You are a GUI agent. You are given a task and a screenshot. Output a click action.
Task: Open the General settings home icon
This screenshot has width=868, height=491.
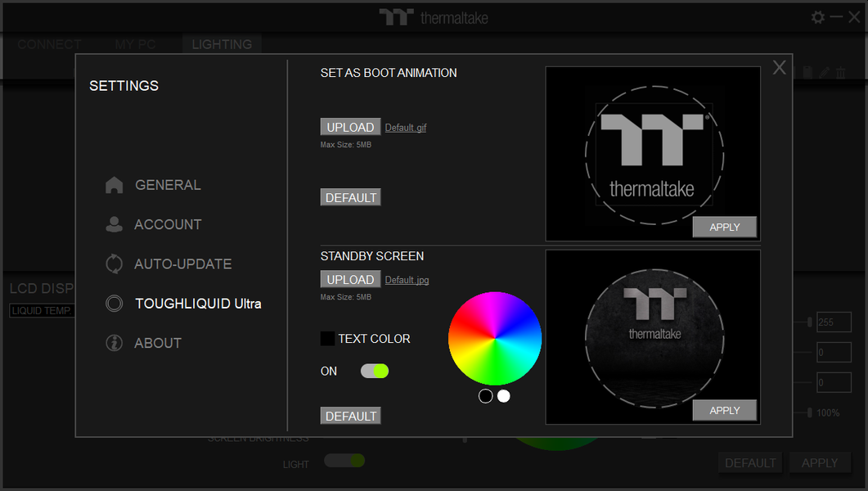coord(114,185)
